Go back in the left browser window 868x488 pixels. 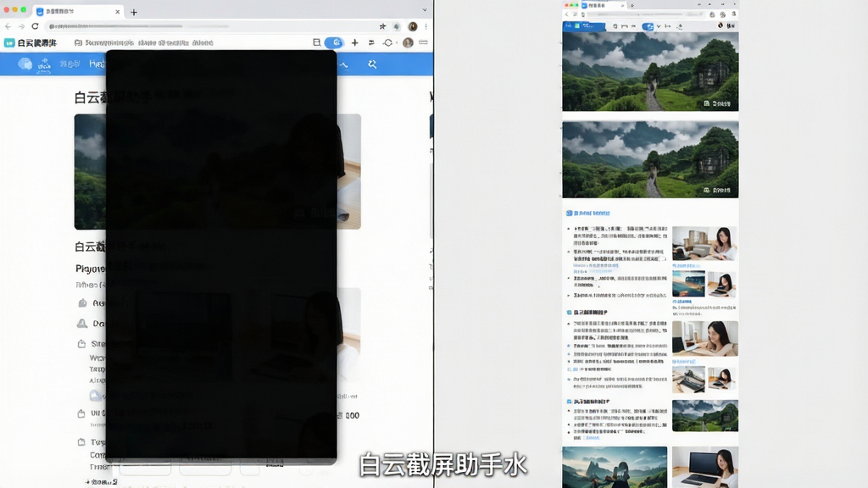(x=8, y=26)
